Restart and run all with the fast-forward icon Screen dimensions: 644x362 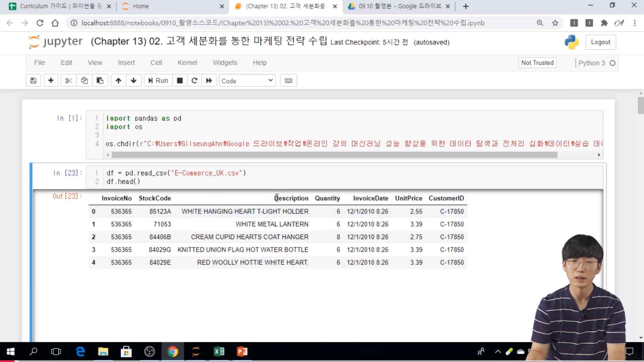coord(209,80)
